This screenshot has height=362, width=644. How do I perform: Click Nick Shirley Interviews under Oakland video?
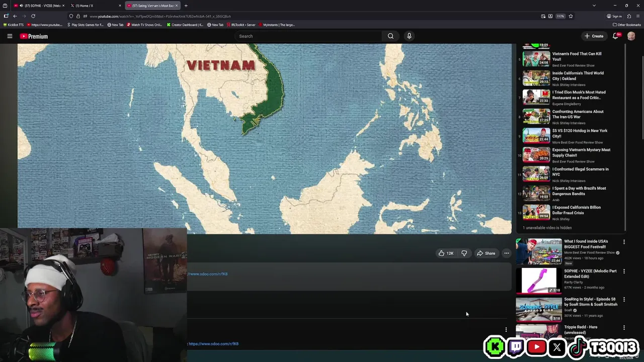tap(569, 85)
